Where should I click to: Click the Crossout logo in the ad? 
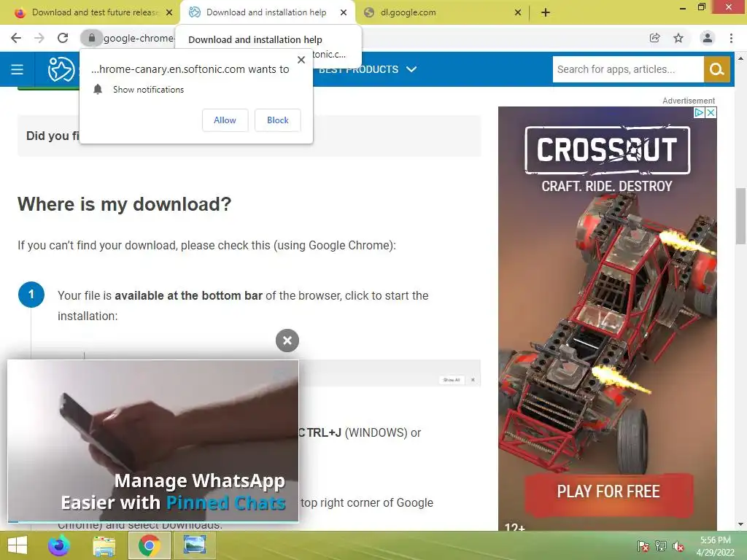pos(608,150)
